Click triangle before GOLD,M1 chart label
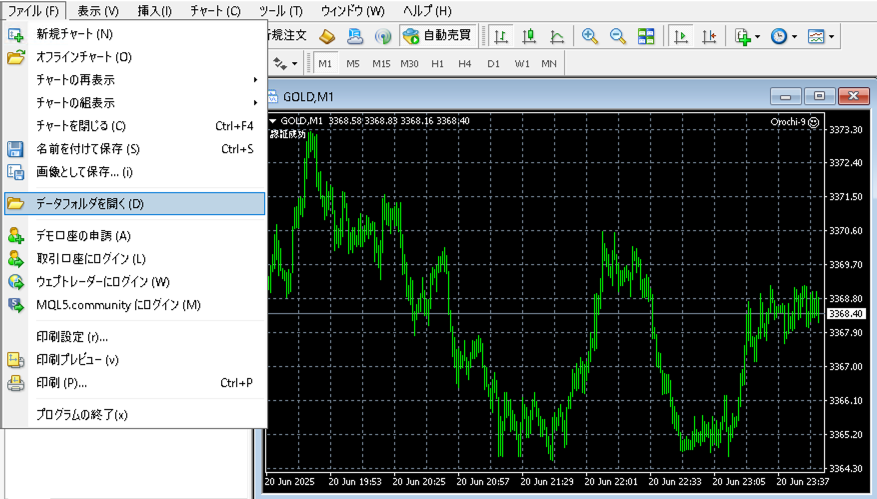This screenshot has width=877, height=499. pos(273,121)
